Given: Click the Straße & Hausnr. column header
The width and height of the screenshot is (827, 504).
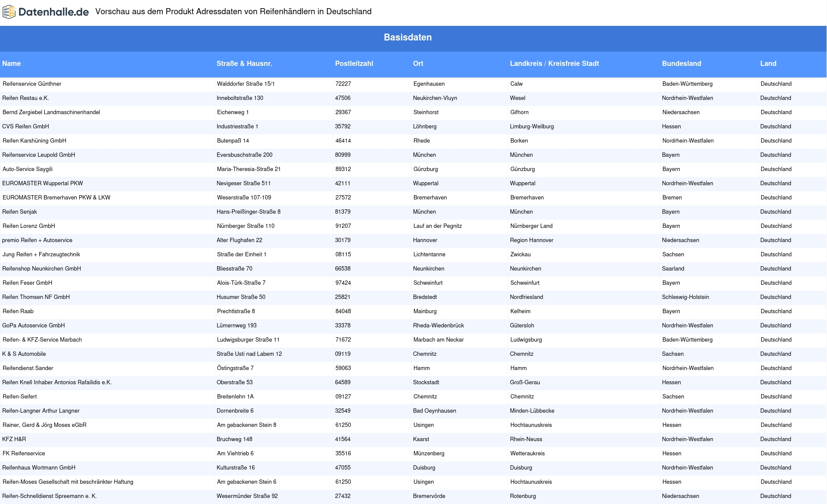Looking at the screenshot, I should click(x=244, y=63).
